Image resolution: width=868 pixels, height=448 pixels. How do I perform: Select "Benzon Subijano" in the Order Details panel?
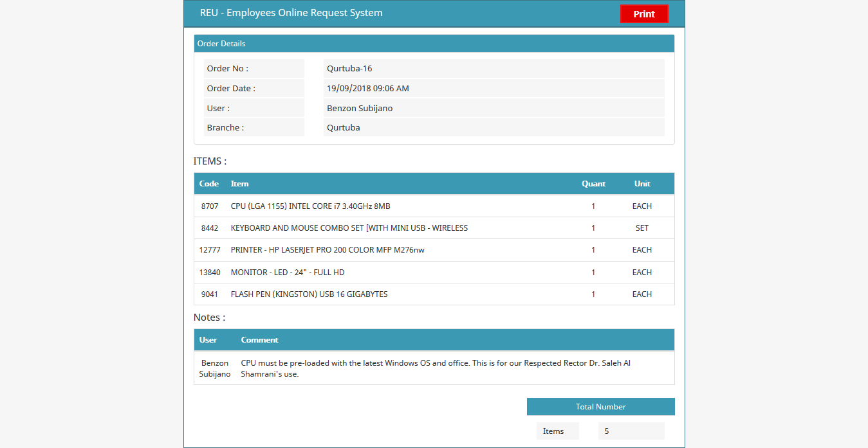click(360, 109)
